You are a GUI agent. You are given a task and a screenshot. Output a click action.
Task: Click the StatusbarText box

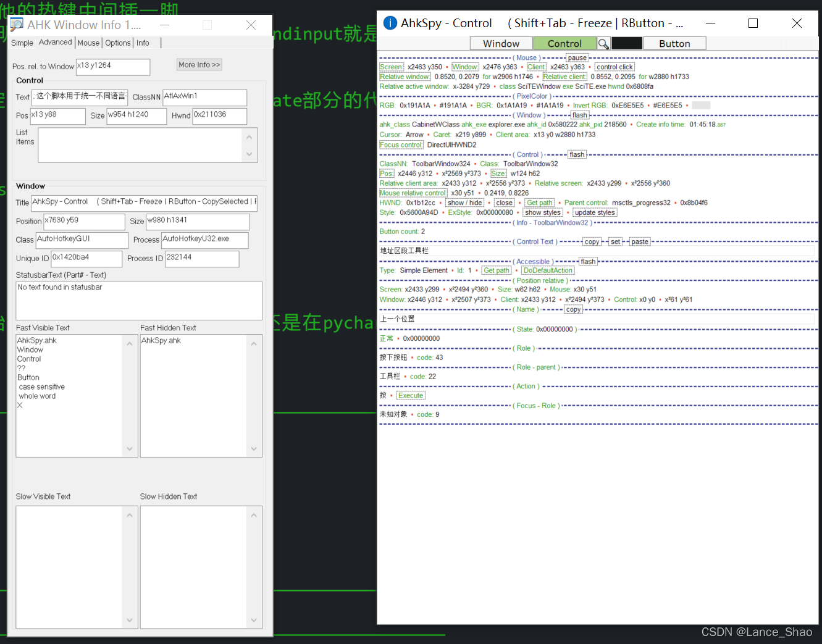(x=139, y=301)
